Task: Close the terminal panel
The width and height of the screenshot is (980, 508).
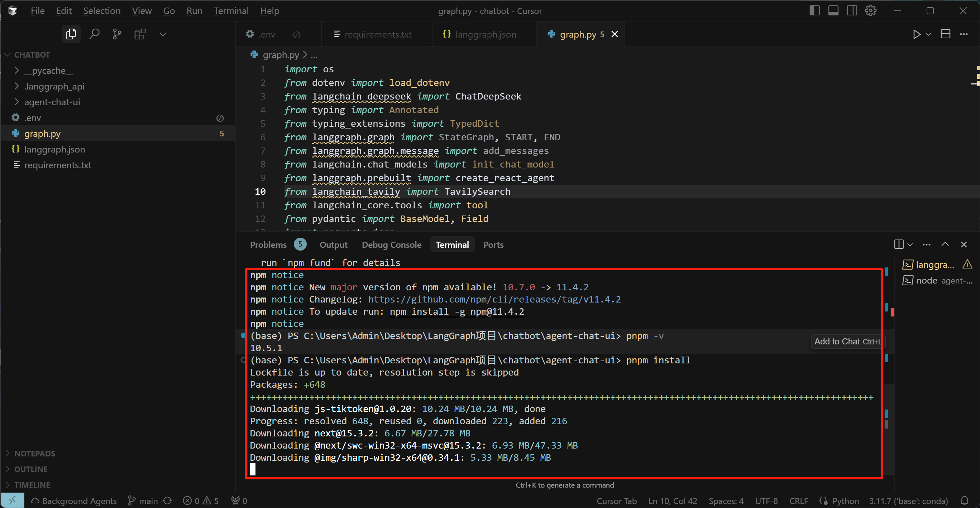Action: coord(964,244)
